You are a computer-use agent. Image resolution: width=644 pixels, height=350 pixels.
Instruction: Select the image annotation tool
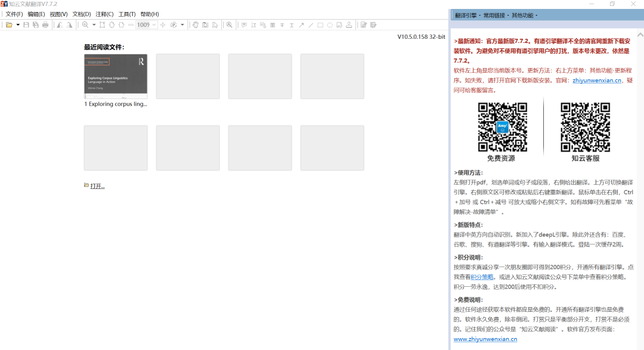pyautogui.click(x=339, y=25)
